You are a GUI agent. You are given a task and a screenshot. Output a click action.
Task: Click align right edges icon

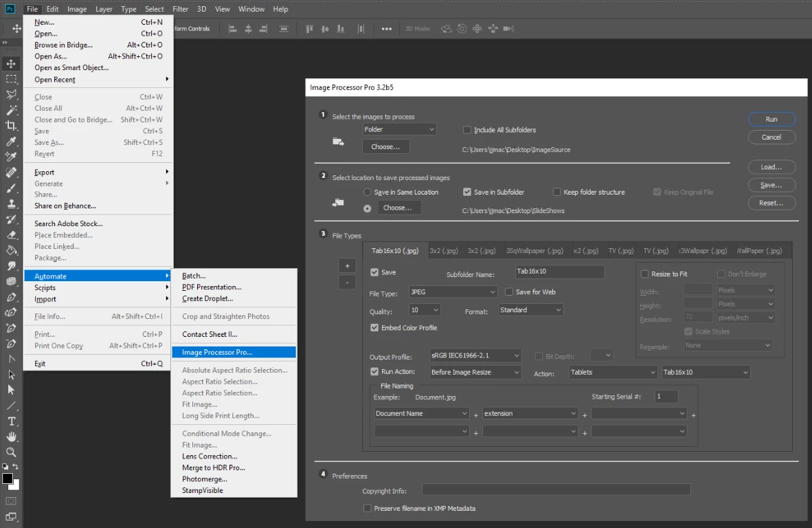(264, 29)
